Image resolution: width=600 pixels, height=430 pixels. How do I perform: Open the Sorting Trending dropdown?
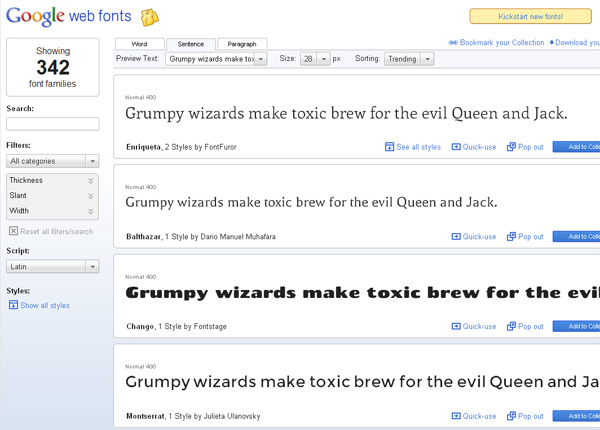pos(409,59)
